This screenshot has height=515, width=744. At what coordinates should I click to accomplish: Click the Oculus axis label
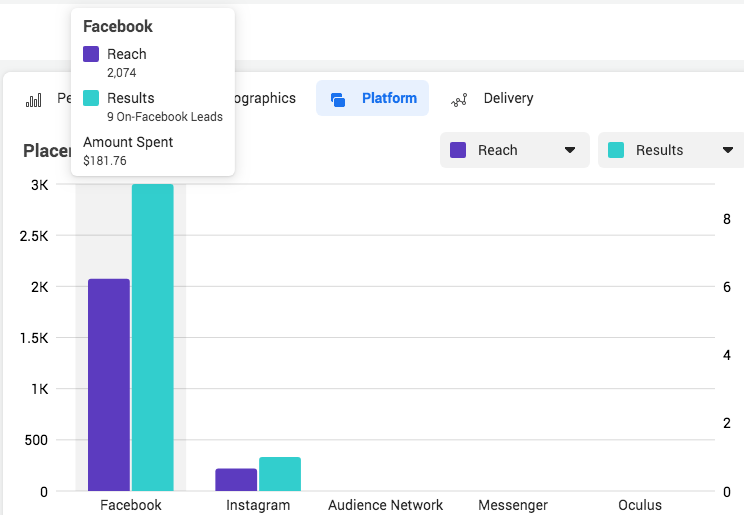[640, 505]
